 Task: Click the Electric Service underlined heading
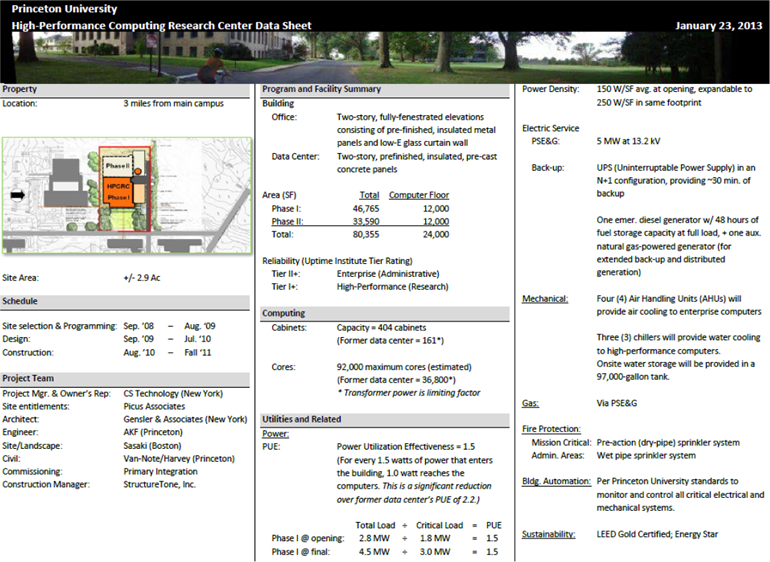point(550,128)
